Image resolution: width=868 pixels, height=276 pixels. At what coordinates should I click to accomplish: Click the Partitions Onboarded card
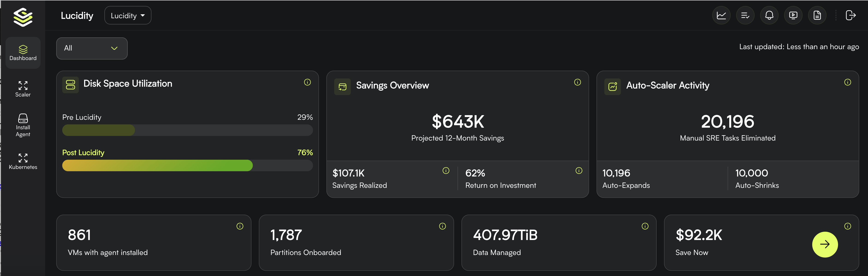coord(356,243)
